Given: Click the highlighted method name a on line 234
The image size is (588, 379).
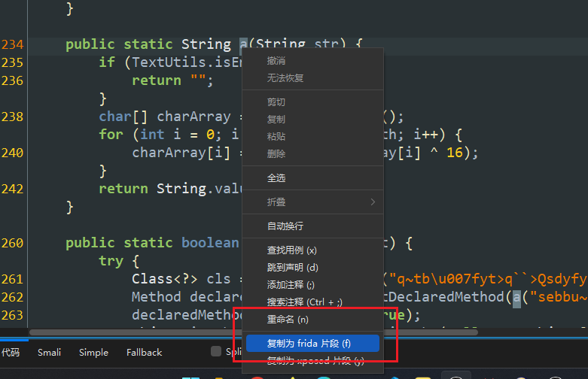Looking at the screenshot, I should pyautogui.click(x=243, y=44).
